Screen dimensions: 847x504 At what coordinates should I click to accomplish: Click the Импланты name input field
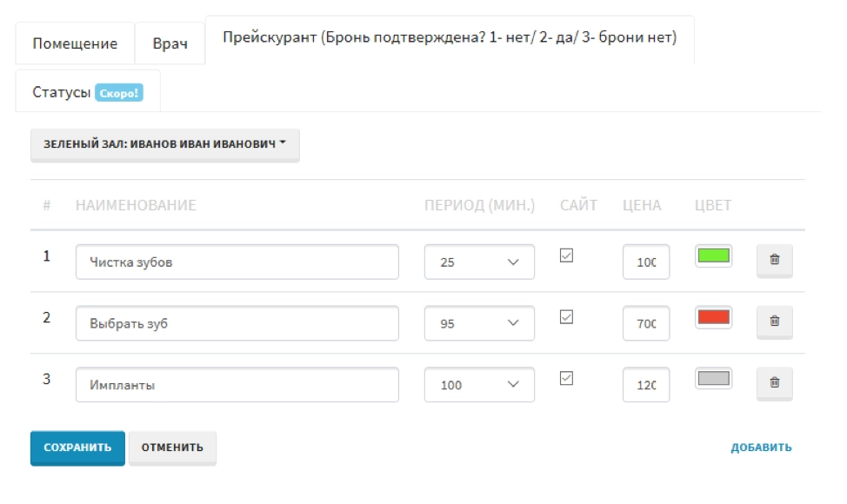(237, 385)
